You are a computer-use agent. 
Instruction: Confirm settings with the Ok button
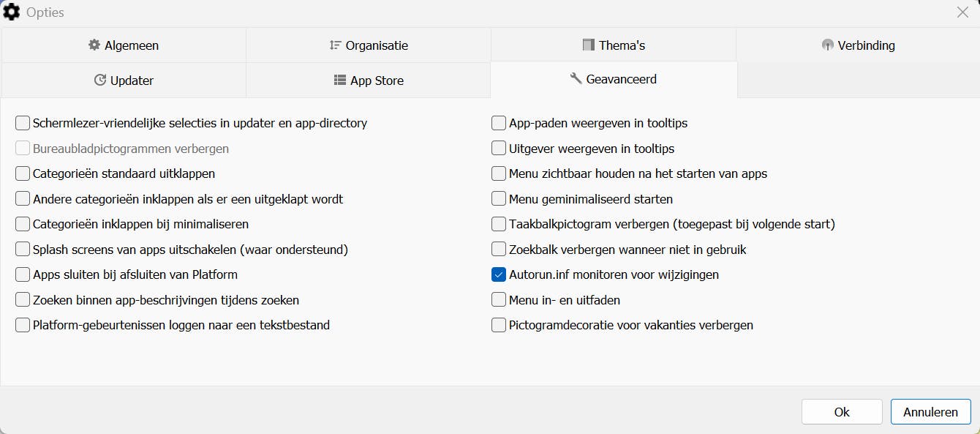click(x=842, y=411)
